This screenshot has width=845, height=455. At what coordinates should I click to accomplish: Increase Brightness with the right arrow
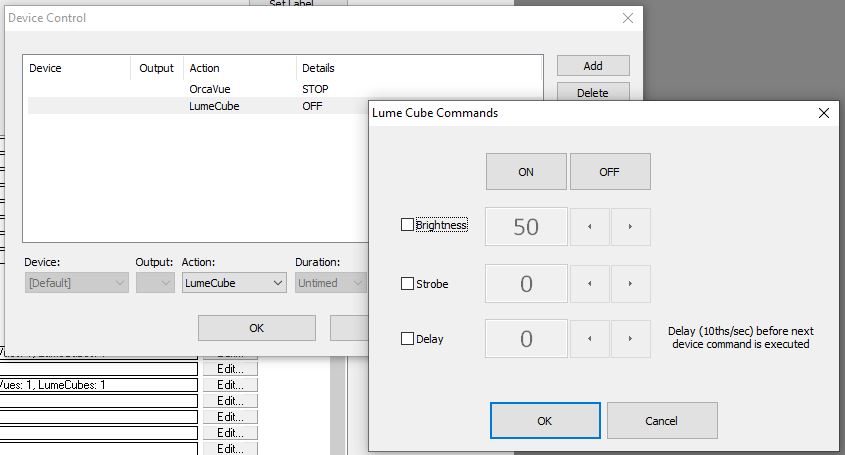click(630, 226)
